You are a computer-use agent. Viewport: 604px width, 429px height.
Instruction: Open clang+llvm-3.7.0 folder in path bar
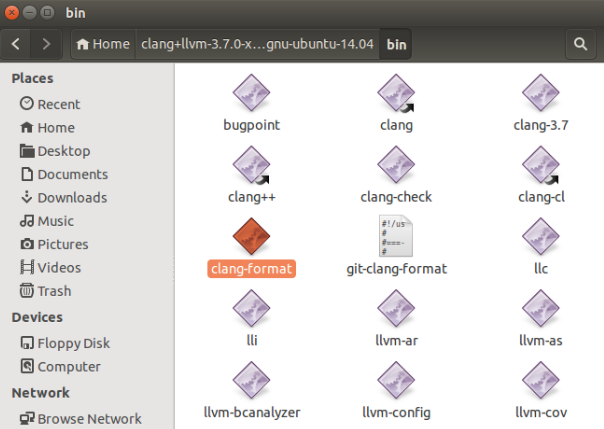tap(258, 44)
